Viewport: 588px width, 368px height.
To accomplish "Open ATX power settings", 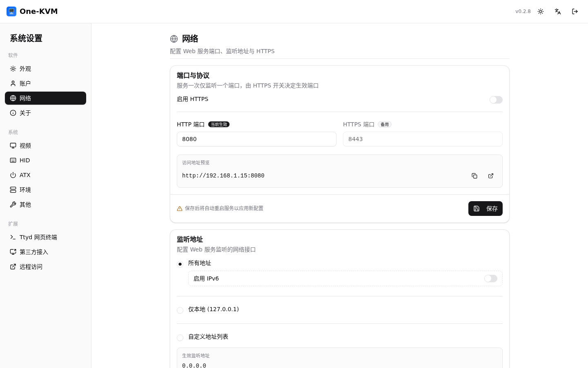I will click(x=46, y=175).
